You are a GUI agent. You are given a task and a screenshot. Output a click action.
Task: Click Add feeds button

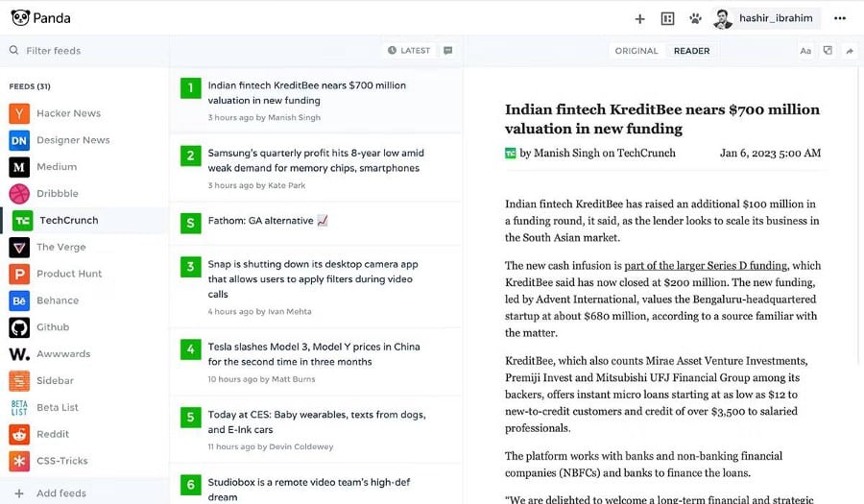(84, 493)
